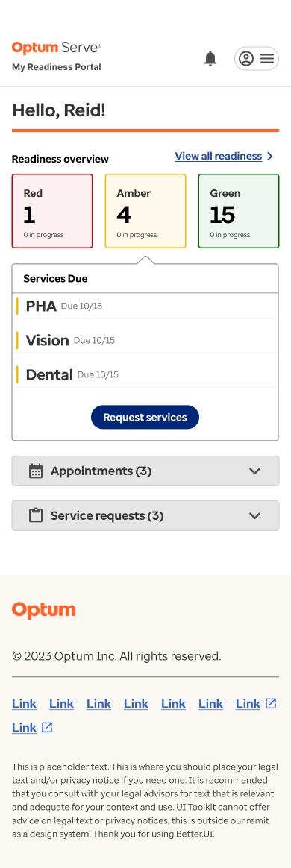
Task: Open the Dental service due item
Action: click(145, 375)
